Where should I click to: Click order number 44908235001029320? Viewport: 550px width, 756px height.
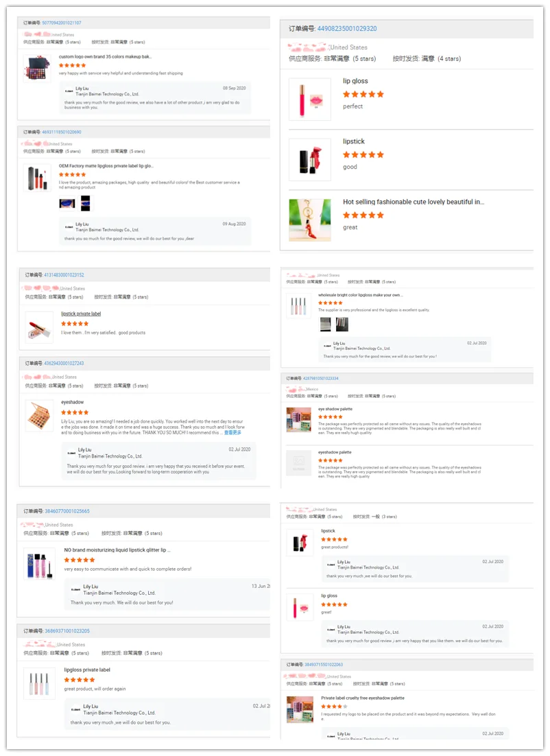coord(346,29)
